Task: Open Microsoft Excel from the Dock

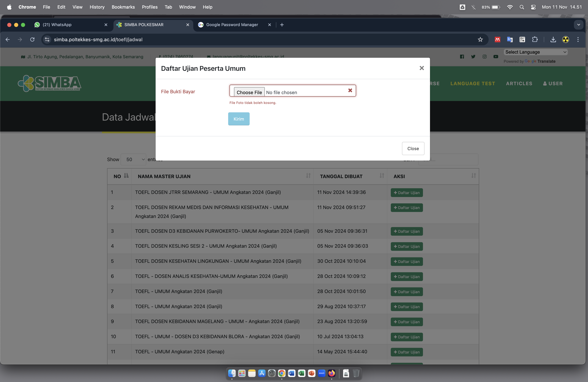Action: pos(301,373)
